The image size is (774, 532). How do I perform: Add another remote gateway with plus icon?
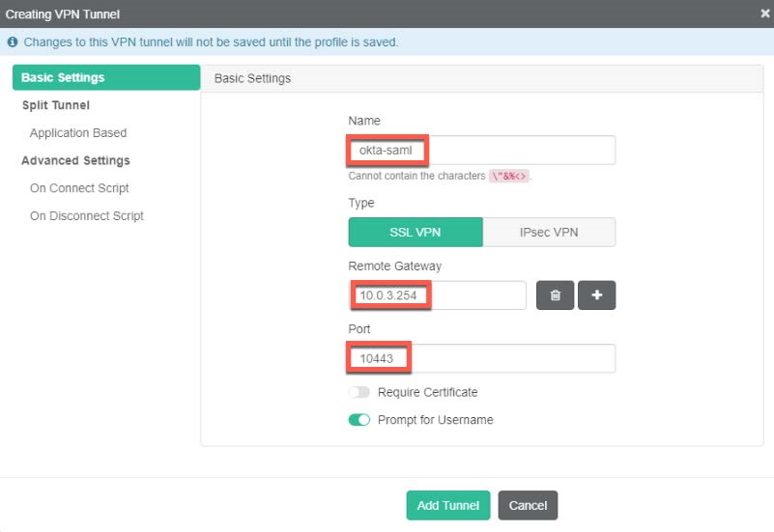tap(596, 295)
